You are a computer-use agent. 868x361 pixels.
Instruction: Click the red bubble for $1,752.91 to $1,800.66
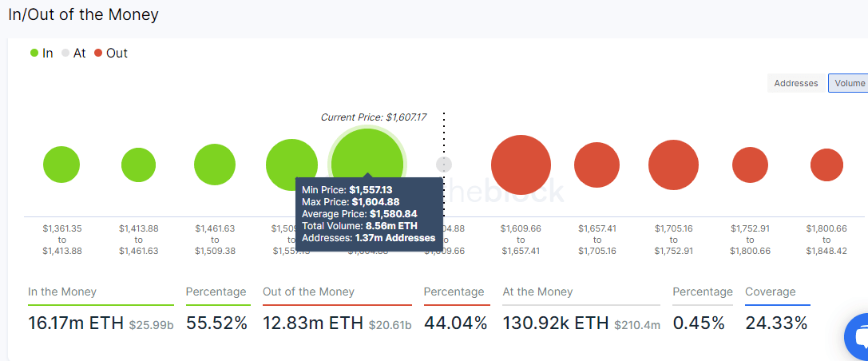pos(750,165)
